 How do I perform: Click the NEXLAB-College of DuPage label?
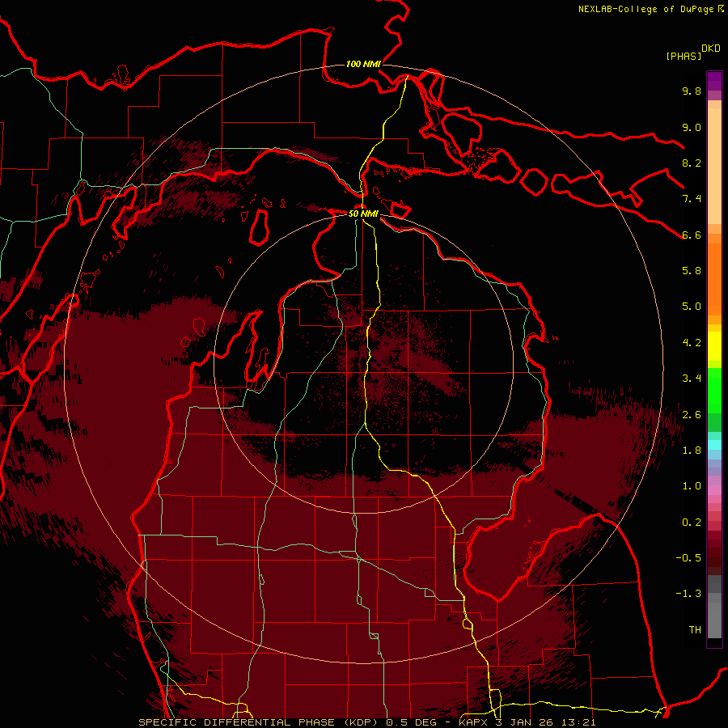(650, 9)
